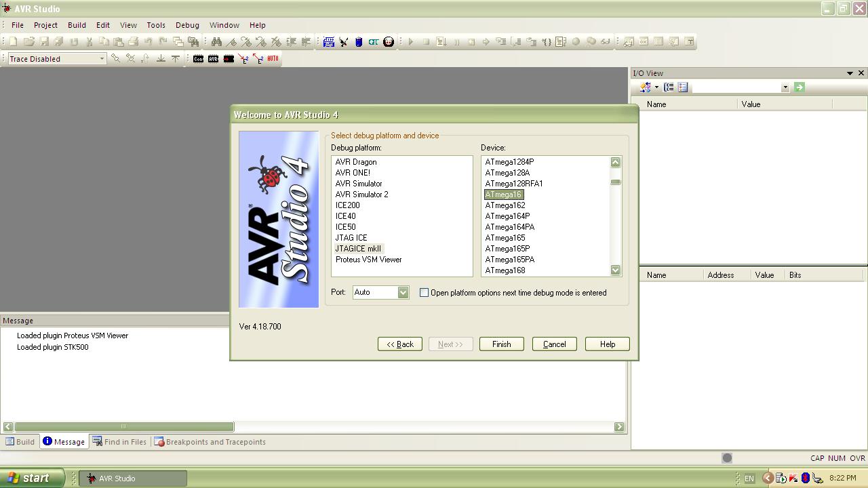Open the I/O View panel menu arrow
Screen dimensions: 868x488
pos(850,73)
